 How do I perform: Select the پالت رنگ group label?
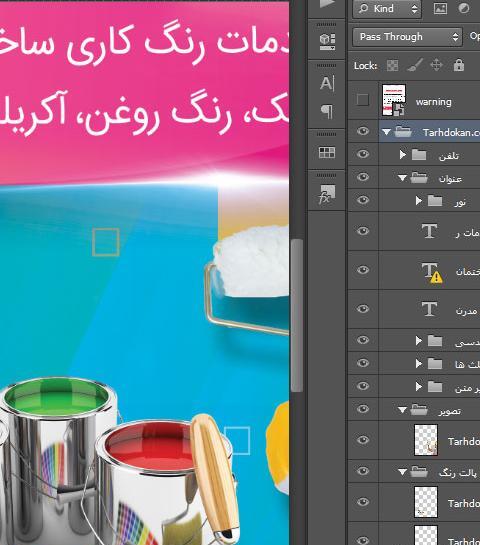[458, 473]
